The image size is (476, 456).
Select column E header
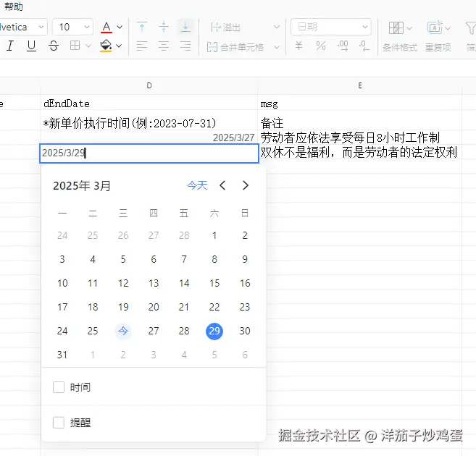pyautogui.click(x=360, y=85)
